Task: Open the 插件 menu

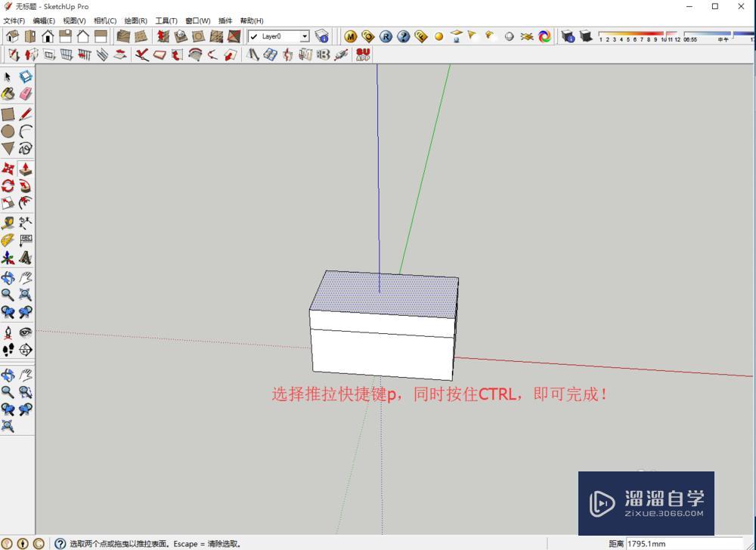Action: coord(225,20)
